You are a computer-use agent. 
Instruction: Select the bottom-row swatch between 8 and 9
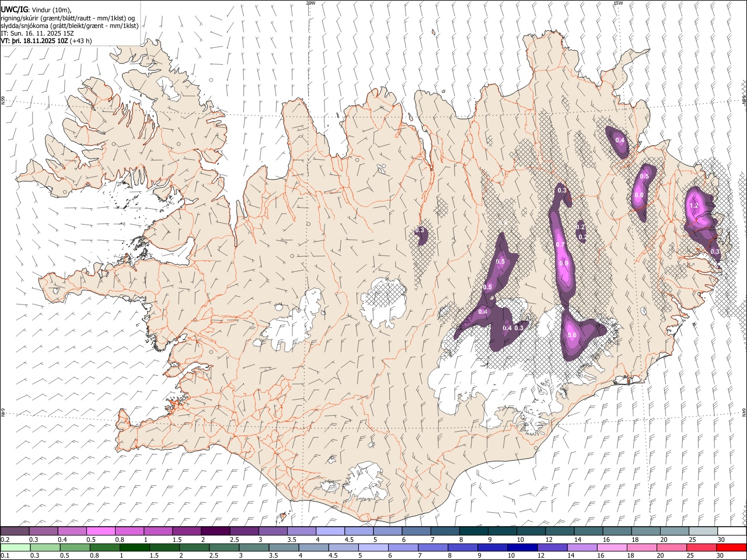coord(462,548)
